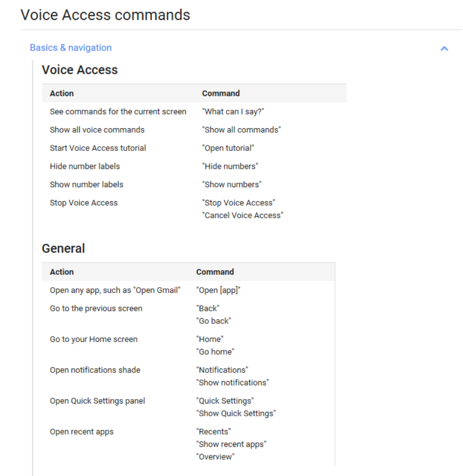The width and height of the screenshot is (463, 476).
Task: Click the "Open [app]" command text
Action: pos(218,290)
